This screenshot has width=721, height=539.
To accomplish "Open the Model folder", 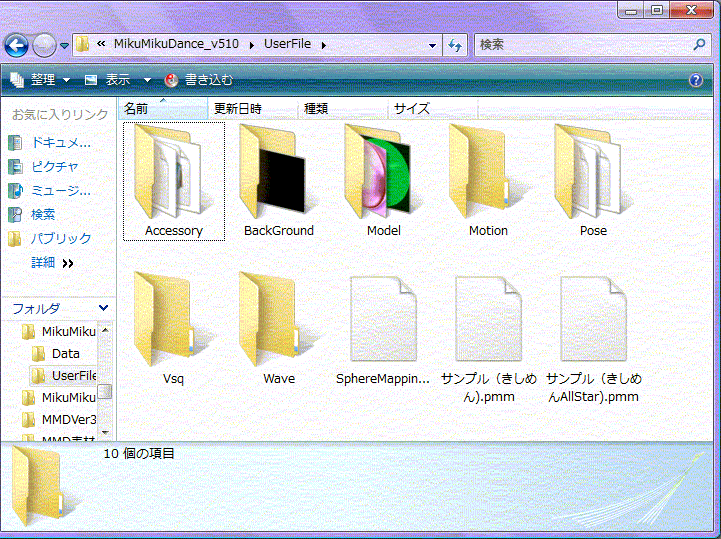I will click(383, 181).
